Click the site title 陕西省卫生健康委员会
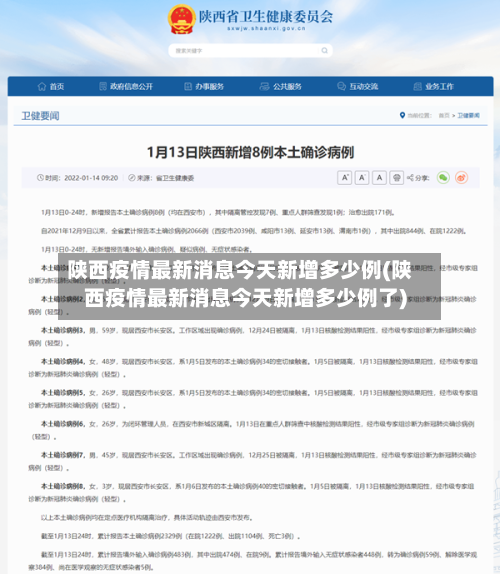500x574 pixels. 266,16
